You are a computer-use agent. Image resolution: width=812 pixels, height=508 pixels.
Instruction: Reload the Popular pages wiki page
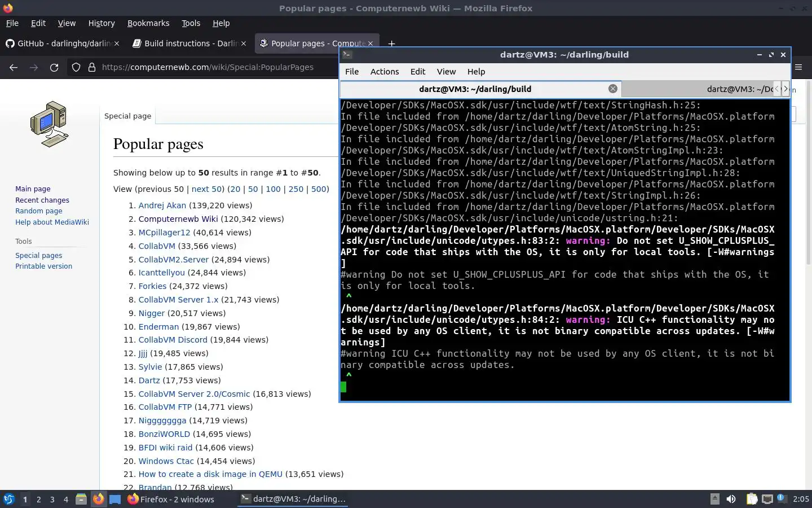(x=54, y=67)
